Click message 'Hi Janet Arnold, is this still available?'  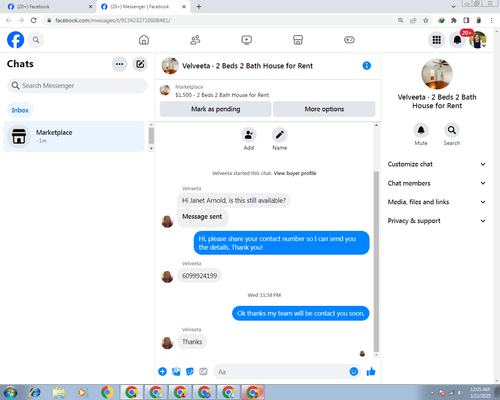[233, 200]
